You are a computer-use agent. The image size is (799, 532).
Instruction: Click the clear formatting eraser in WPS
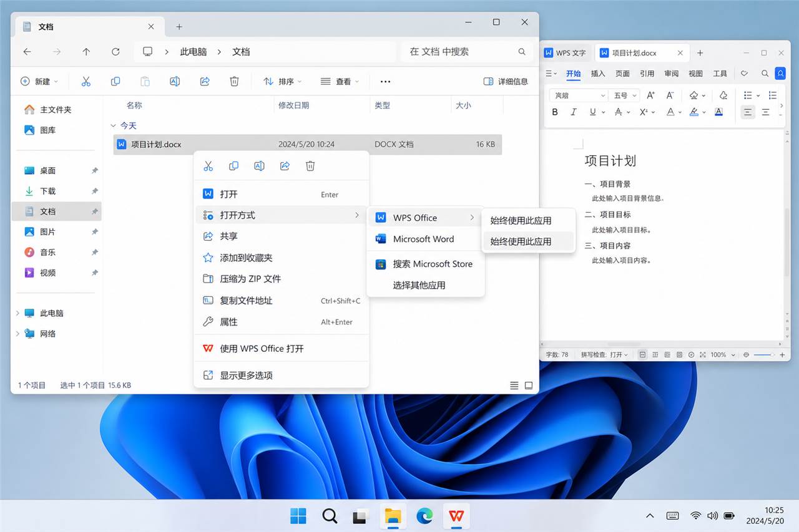click(723, 95)
